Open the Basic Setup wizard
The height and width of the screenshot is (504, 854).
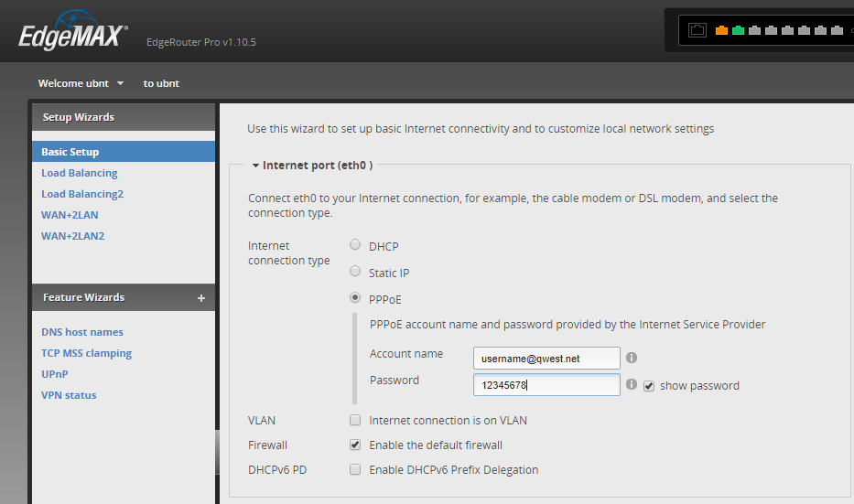tap(124, 152)
